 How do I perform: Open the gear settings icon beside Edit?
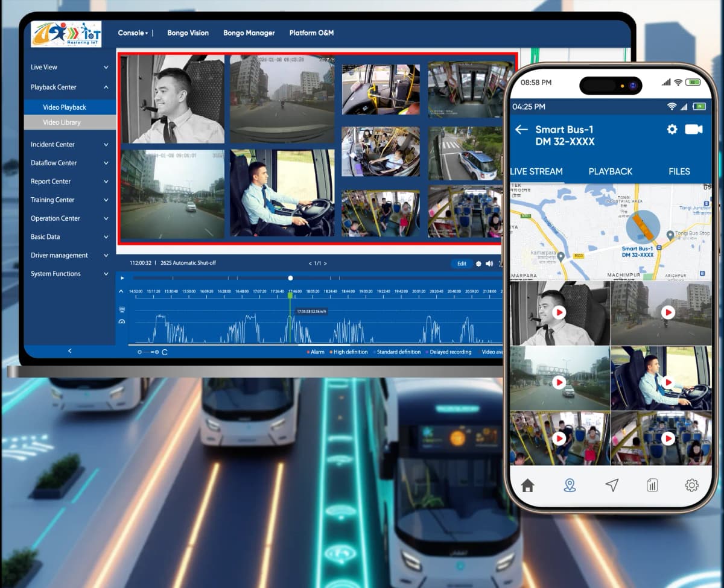[478, 264]
